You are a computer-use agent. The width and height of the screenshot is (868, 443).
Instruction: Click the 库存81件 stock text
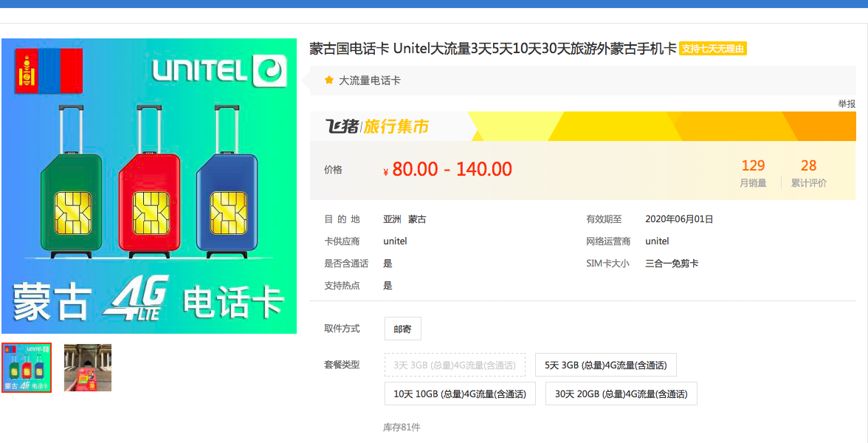click(x=402, y=427)
